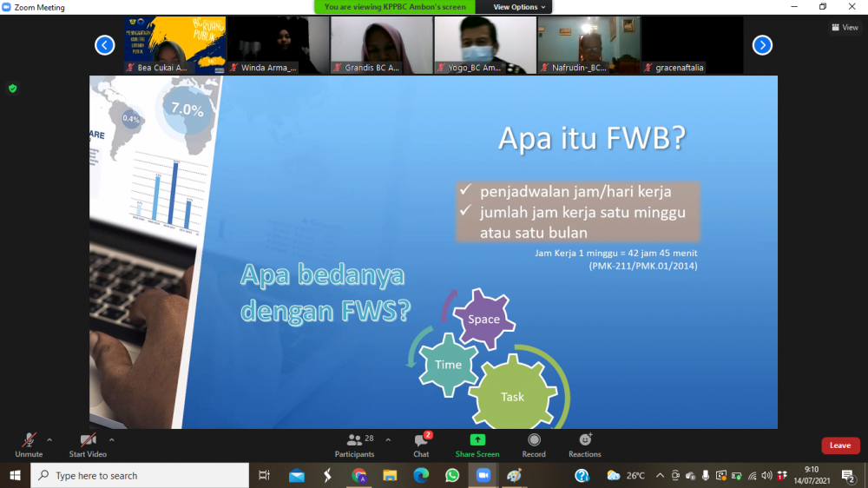868x488 pixels.
Task: Select Yogo_BC participant video thumbnail
Action: (484, 44)
